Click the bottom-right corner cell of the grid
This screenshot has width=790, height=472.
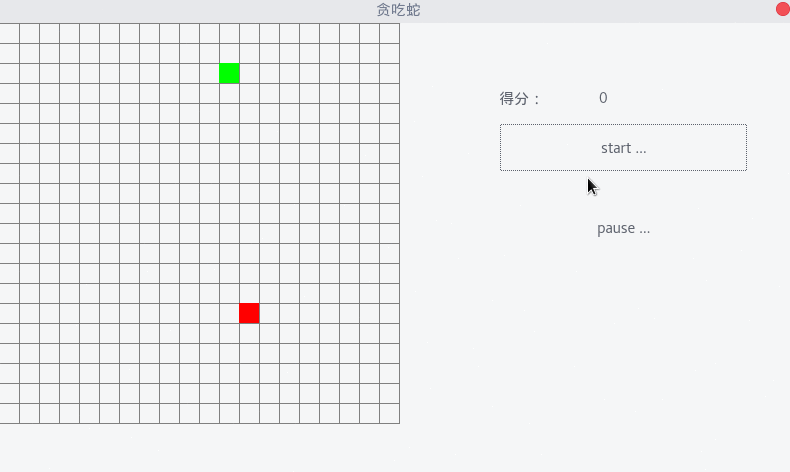coord(389,414)
